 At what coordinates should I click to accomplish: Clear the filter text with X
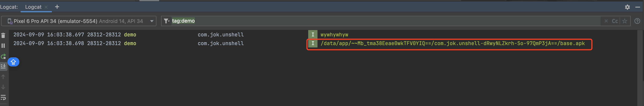point(606,21)
